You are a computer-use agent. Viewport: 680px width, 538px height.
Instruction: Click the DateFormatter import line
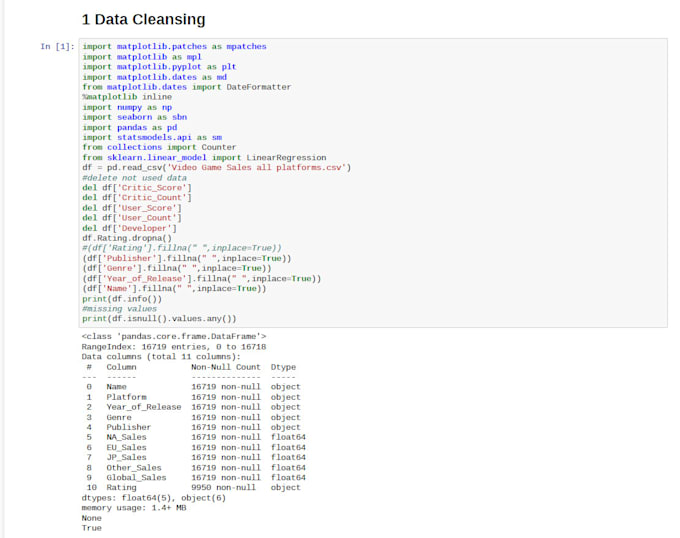[186, 87]
